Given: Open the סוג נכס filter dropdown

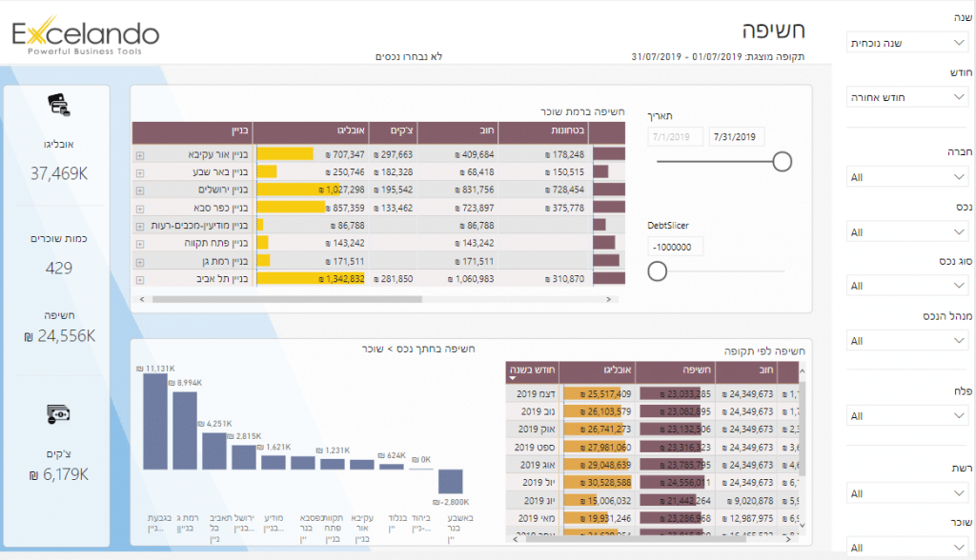Looking at the screenshot, I should click(x=906, y=286).
